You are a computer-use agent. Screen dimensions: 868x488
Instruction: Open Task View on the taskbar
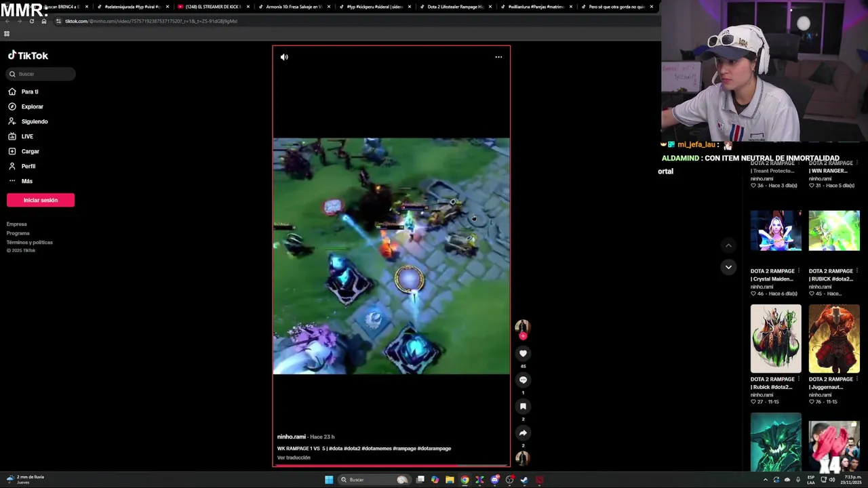click(x=420, y=480)
